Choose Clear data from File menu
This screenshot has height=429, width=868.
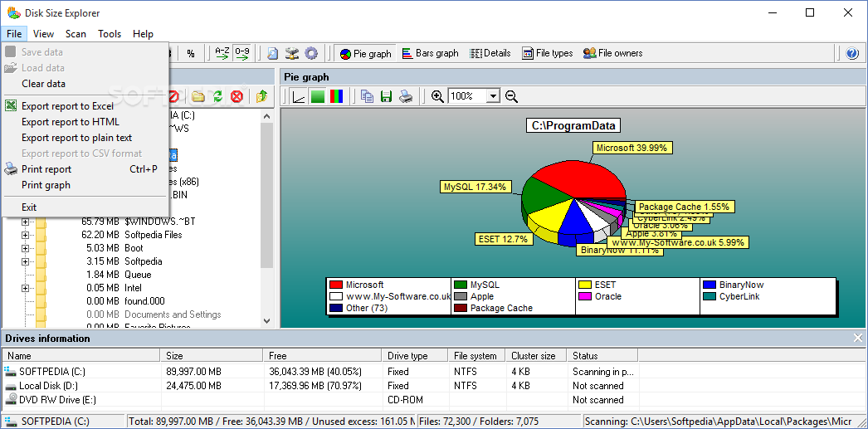85,84
